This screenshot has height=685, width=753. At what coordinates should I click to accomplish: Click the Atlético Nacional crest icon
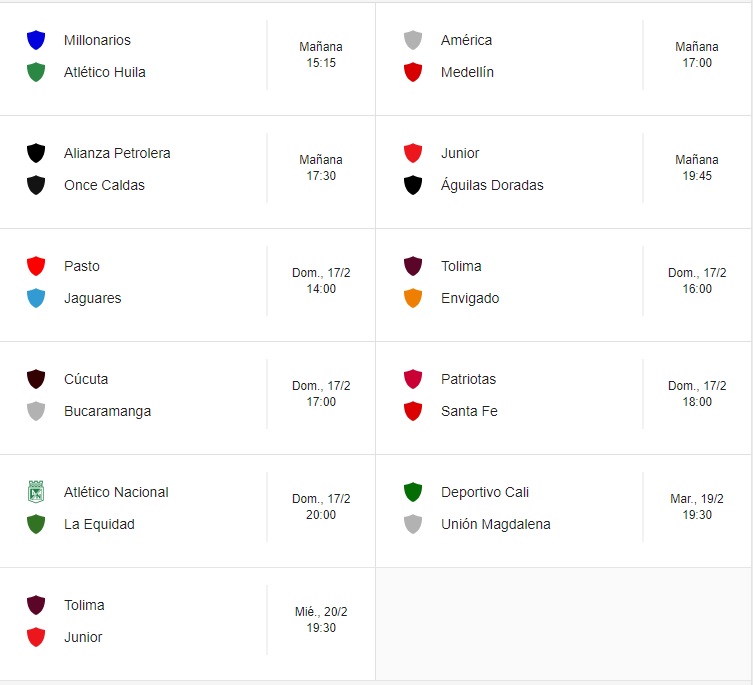point(36,492)
